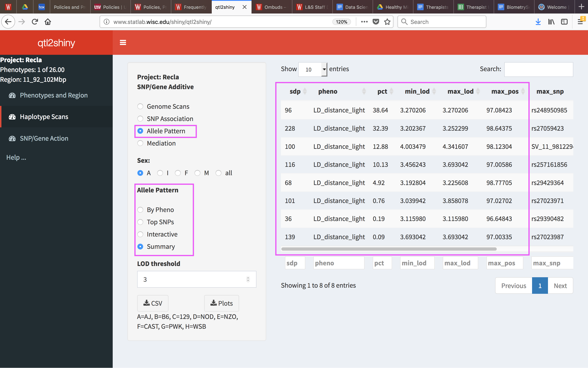Download the CSV file
The image size is (588, 368).
153,303
